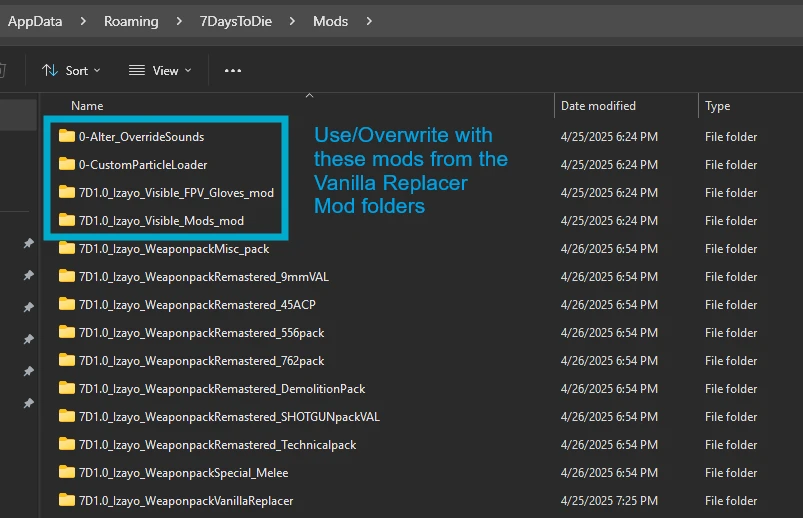Select the Visible_FPV_Gloves_mod folder icon
803x518 pixels.
coord(67,193)
